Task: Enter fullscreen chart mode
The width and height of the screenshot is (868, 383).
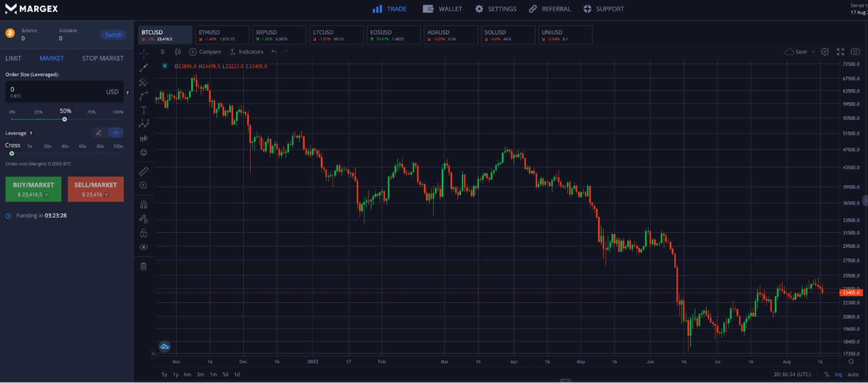Action: pos(840,52)
